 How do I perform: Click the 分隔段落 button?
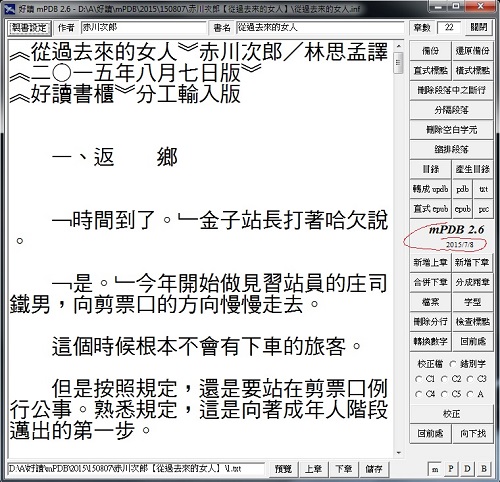[451, 110]
